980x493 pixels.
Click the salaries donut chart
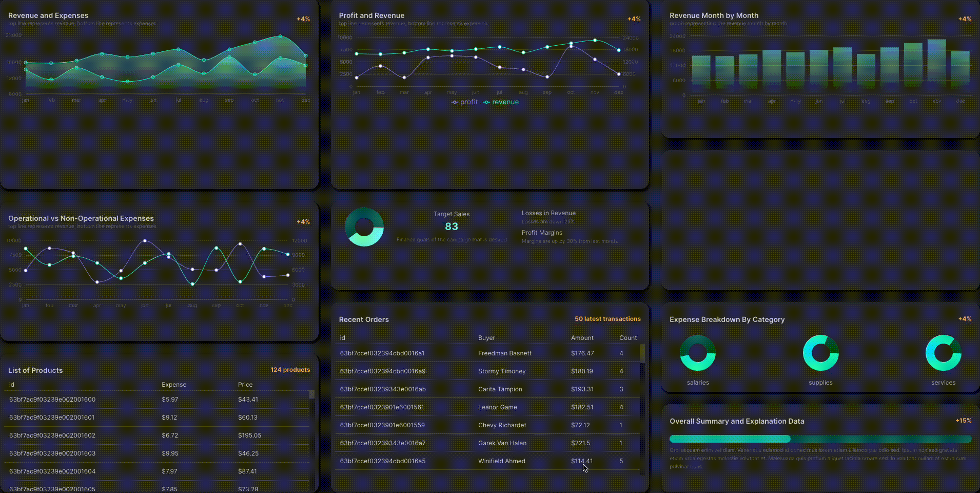click(697, 353)
